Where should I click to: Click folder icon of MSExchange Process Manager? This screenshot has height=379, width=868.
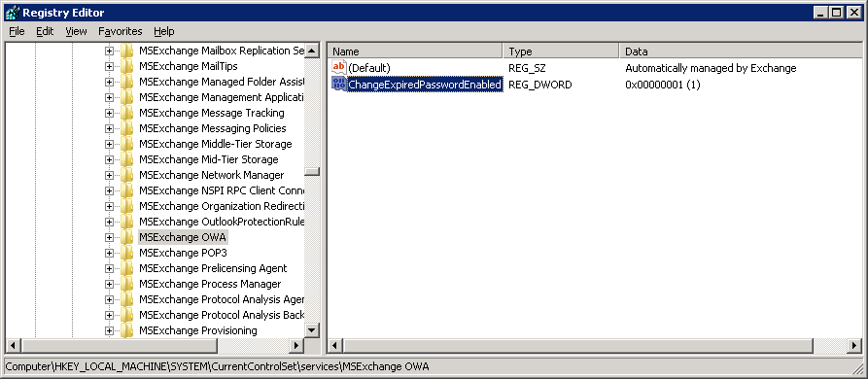pyautogui.click(x=126, y=284)
